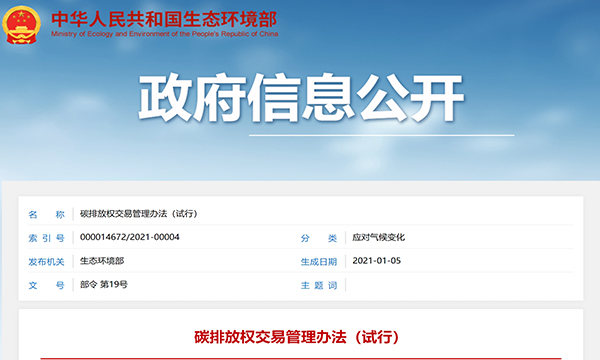Select the 发布机关 field label
This screenshot has width=600, height=360.
(46, 262)
